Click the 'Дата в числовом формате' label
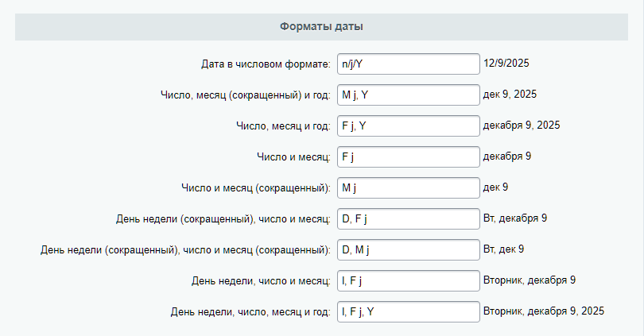 [x=266, y=64]
